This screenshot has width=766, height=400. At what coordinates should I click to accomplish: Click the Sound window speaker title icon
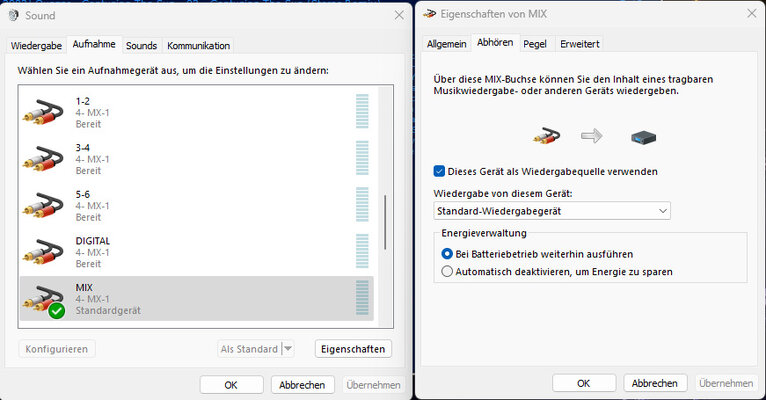click(x=14, y=16)
